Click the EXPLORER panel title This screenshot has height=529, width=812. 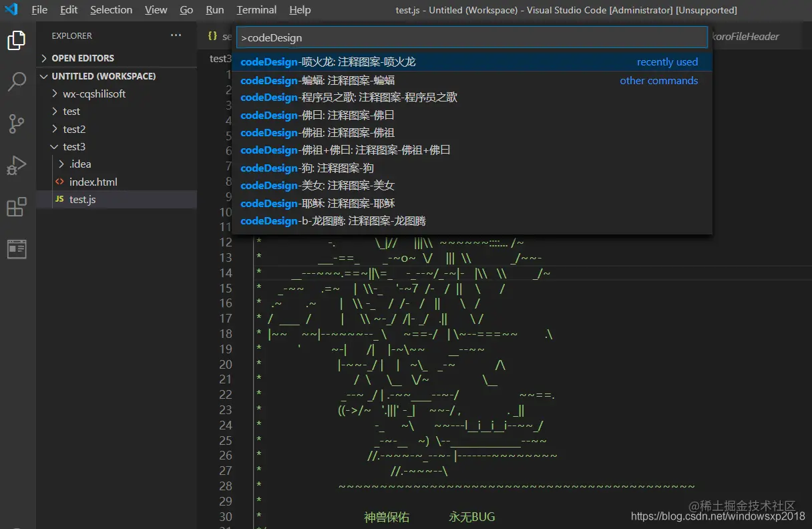[72, 35]
